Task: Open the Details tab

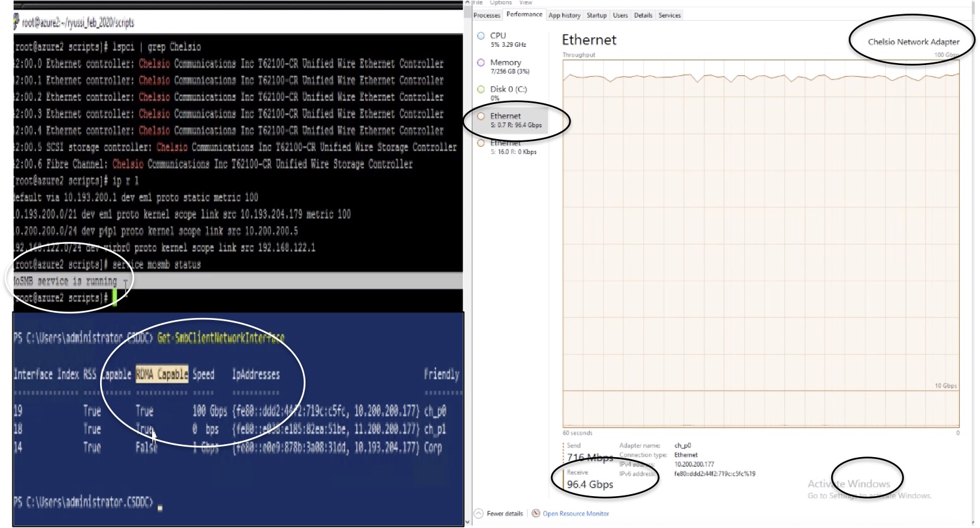Action: 643,16
